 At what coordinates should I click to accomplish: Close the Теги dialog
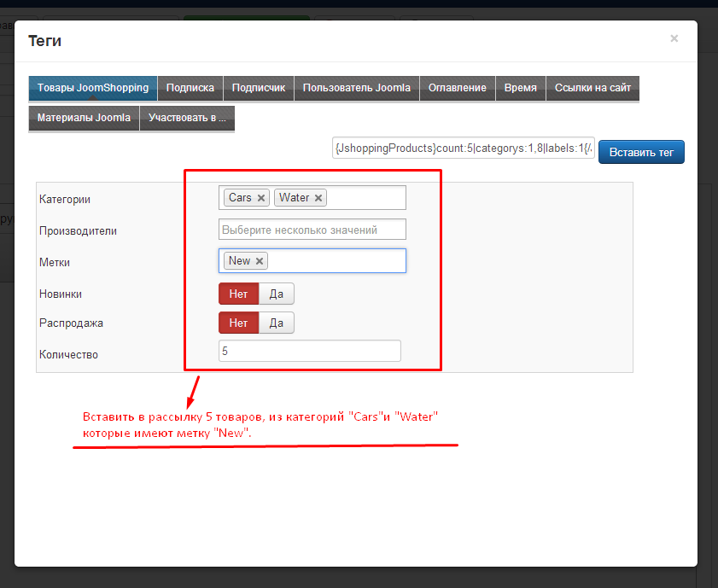(x=674, y=38)
